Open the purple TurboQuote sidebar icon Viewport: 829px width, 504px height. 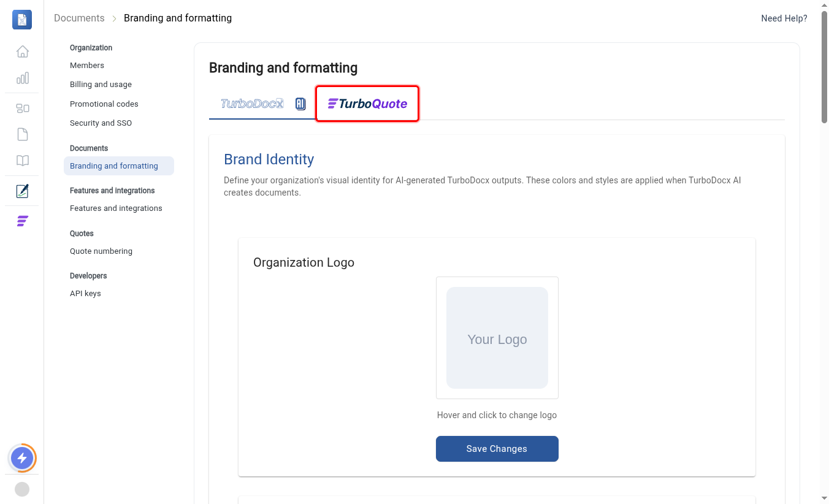[x=23, y=221]
